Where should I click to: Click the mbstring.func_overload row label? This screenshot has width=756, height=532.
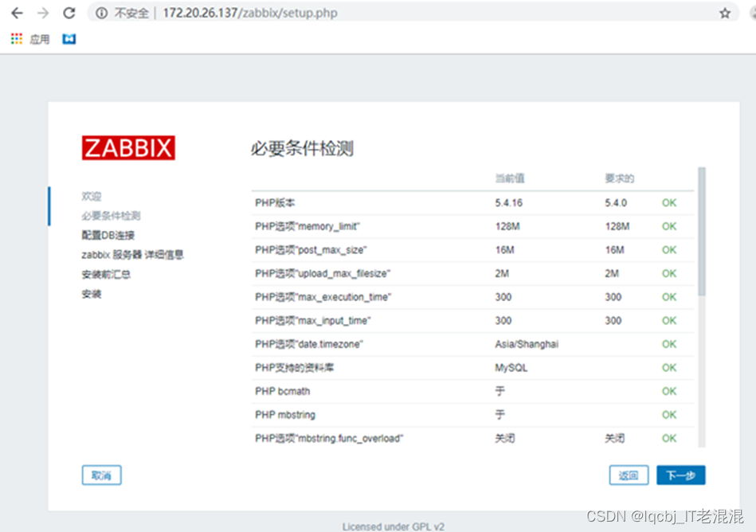pyautogui.click(x=329, y=439)
